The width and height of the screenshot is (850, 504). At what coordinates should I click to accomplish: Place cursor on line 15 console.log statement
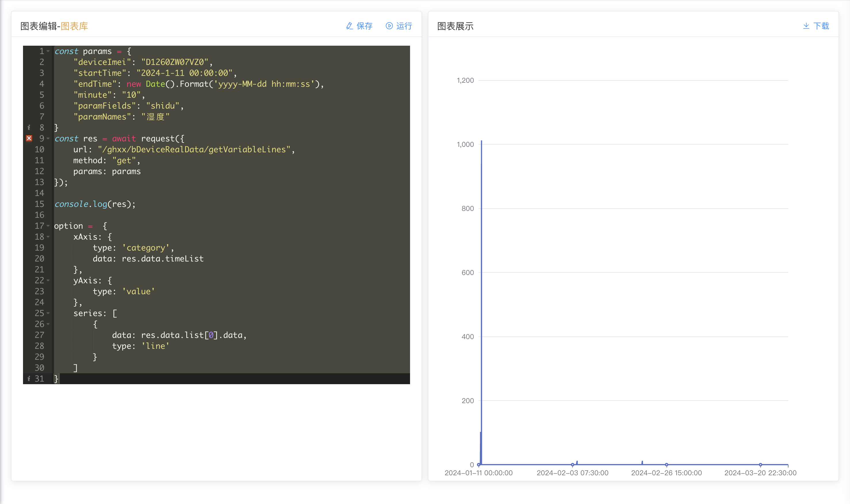point(95,204)
